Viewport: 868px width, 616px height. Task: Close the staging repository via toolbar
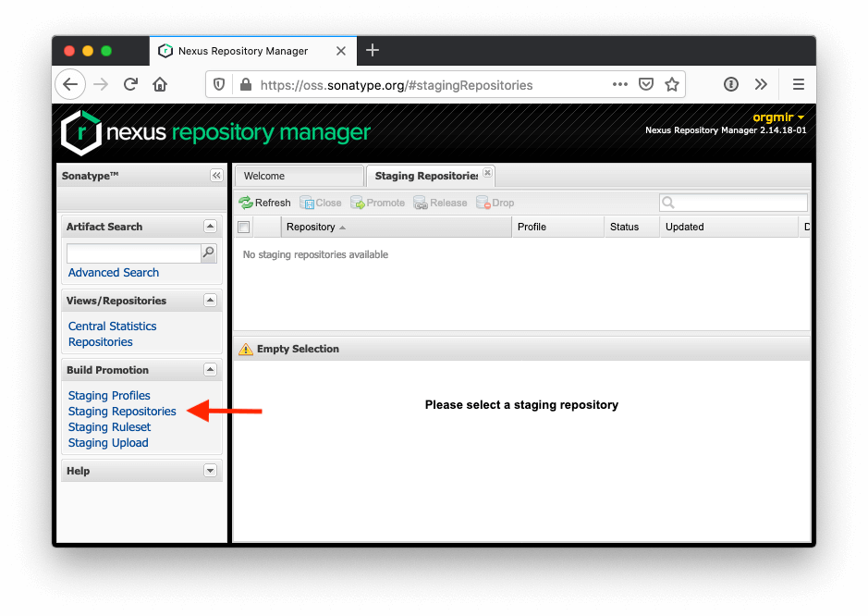(x=321, y=202)
